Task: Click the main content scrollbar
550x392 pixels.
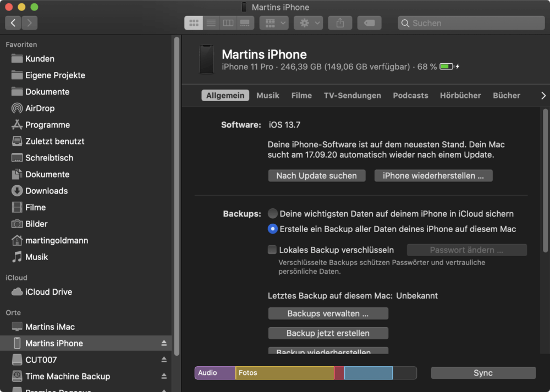Action: [x=546, y=180]
